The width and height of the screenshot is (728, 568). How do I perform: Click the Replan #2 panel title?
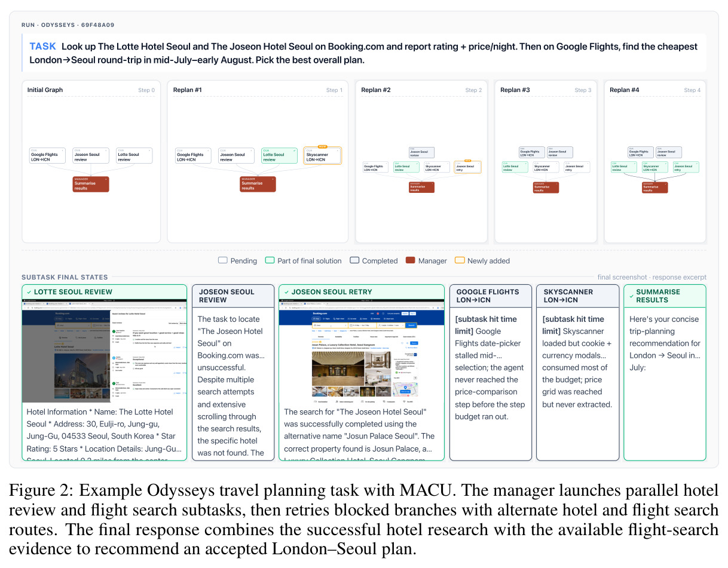pyautogui.click(x=376, y=90)
